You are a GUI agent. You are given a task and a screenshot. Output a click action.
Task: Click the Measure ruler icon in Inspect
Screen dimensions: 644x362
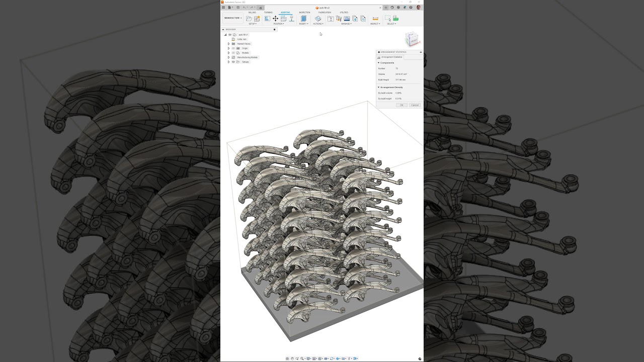point(375,19)
